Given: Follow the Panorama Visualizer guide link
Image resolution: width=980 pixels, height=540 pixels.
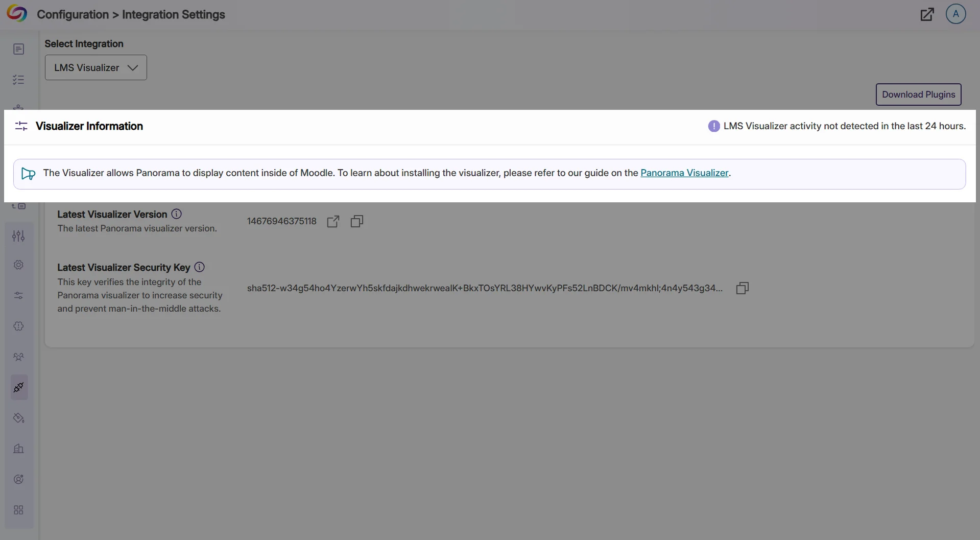Looking at the screenshot, I should (684, 173).
